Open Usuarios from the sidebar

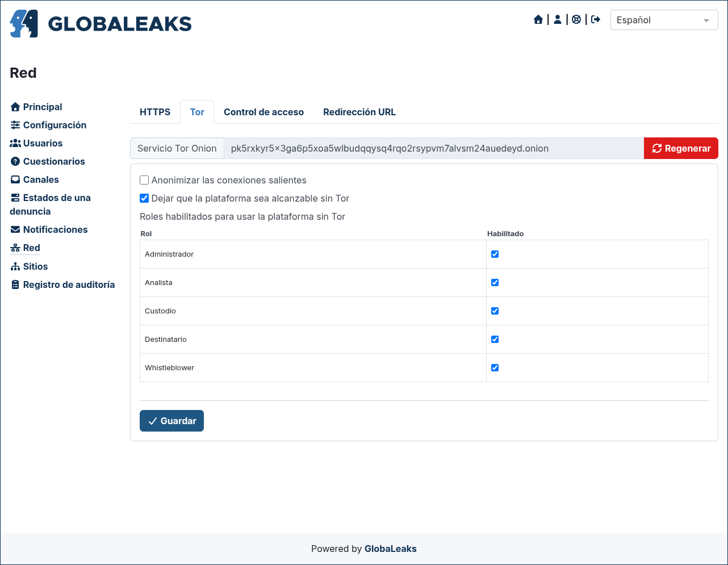pos(36,143)
